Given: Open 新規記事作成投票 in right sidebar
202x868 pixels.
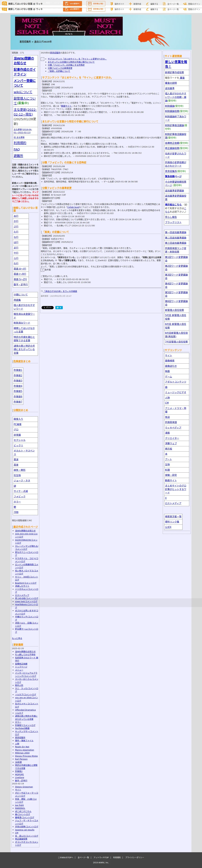Looking at the screenshot, I should point(174,72).
